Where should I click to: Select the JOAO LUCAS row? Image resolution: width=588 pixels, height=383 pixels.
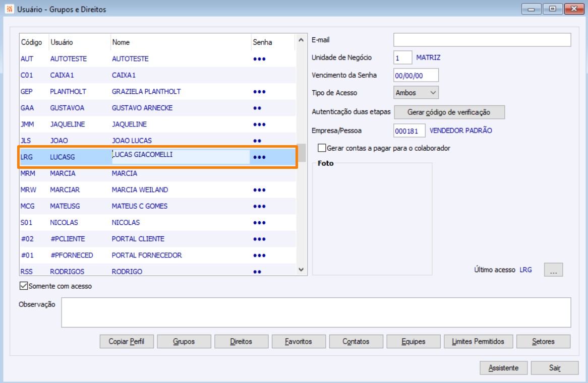tap(157, 141)
